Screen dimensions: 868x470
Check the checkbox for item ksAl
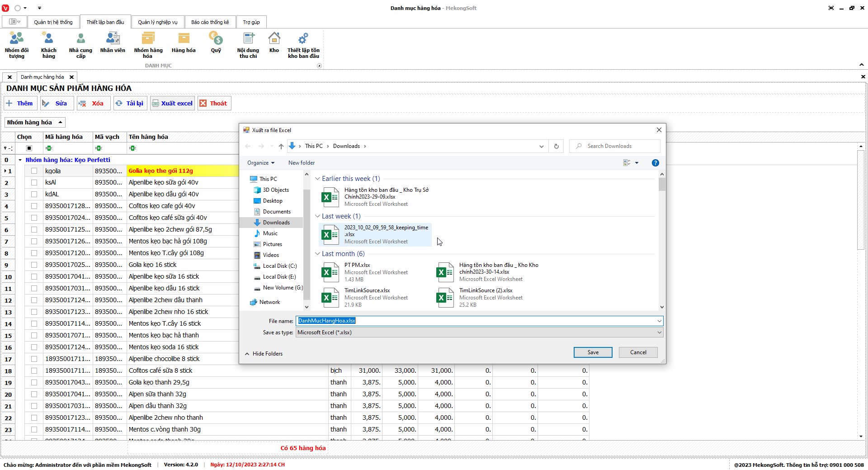34,183
